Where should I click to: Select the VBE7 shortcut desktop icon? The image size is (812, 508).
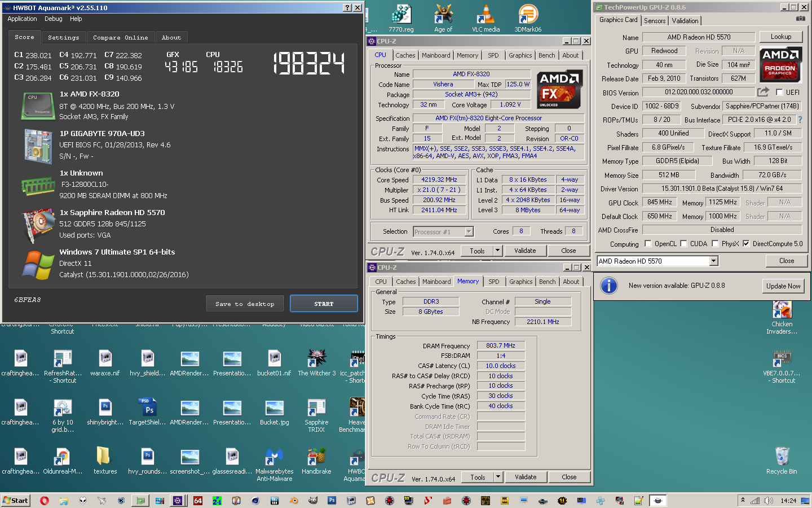coord(782,367)
